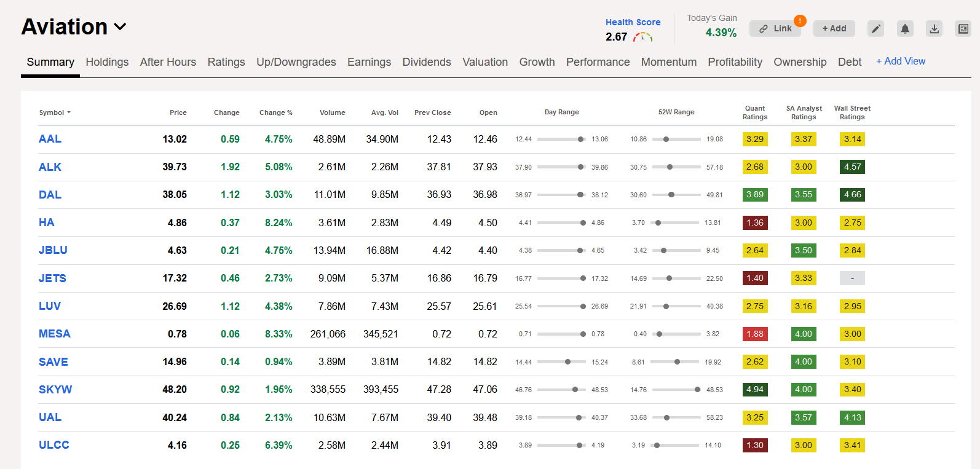This screenshot has height=469, width=980.
Task: Open the LUV ticker link
Action: 50,306
